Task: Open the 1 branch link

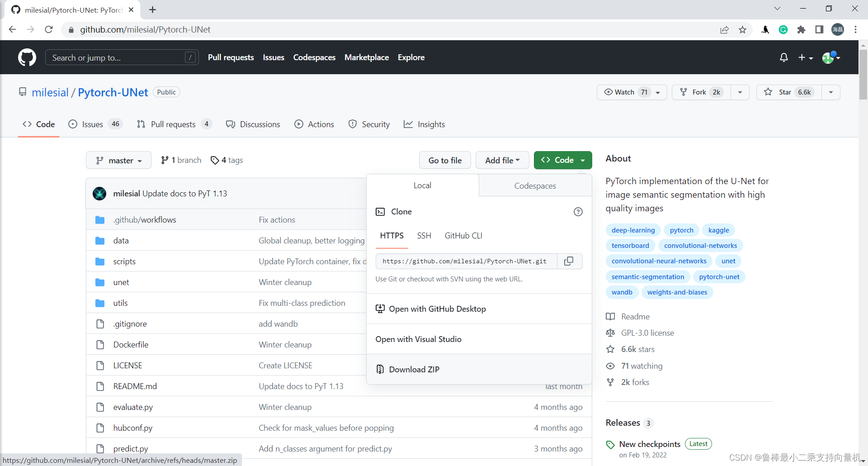Action: 181,160
